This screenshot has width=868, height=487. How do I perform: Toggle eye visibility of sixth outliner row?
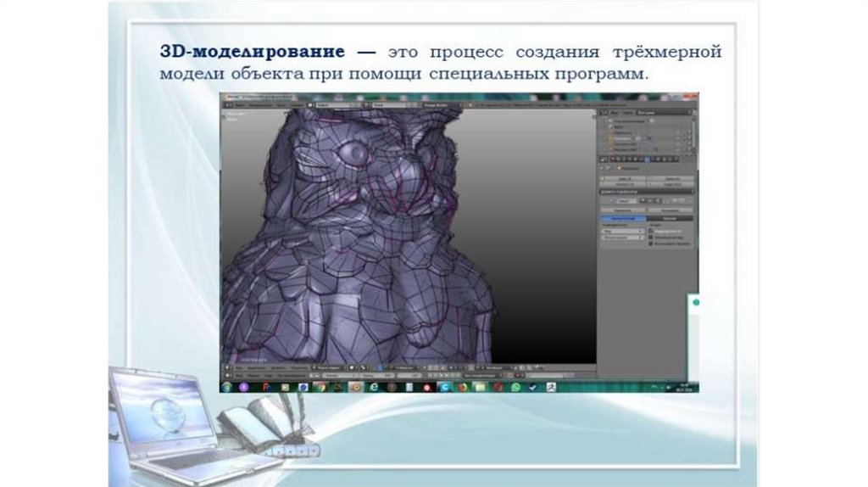[677, 149]
